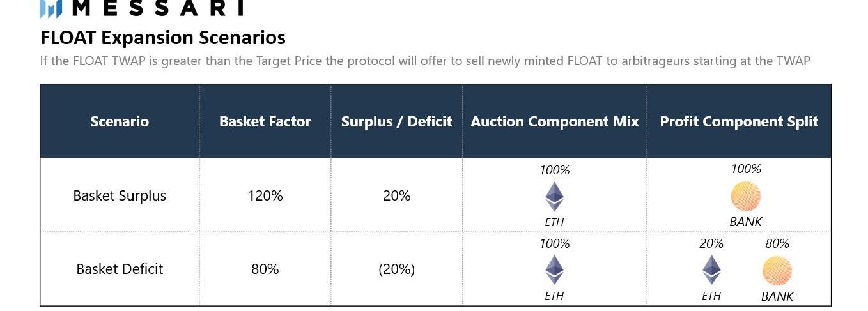868x311 pixels.
Task: Click the Auction Component Mix header
Action: point(555,121)
